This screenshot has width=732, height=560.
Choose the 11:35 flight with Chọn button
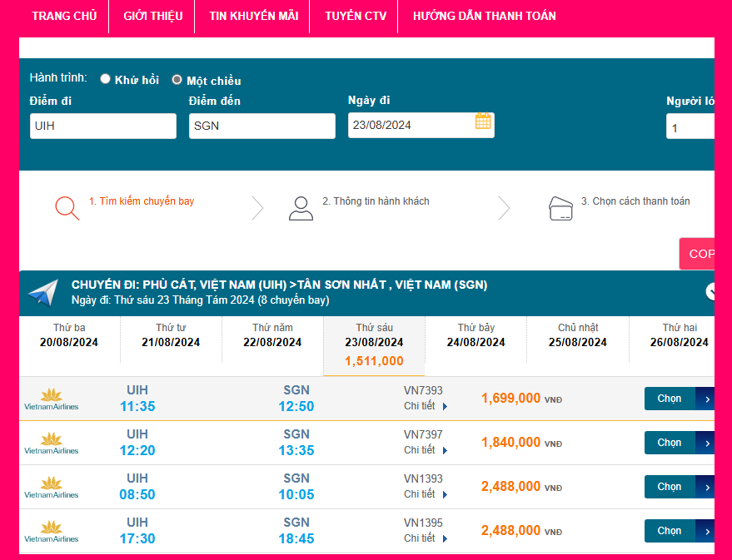(678, 399)
